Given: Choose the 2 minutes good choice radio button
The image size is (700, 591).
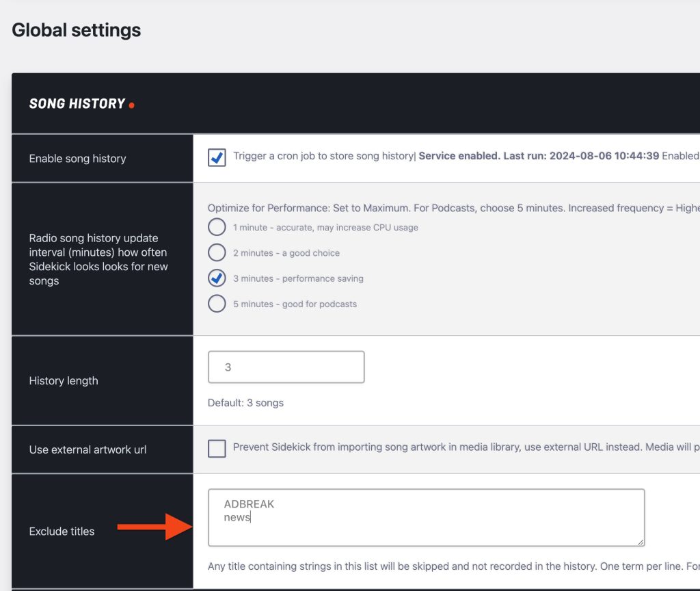Looking at the screenshot, I should click(x=217, y=252).
